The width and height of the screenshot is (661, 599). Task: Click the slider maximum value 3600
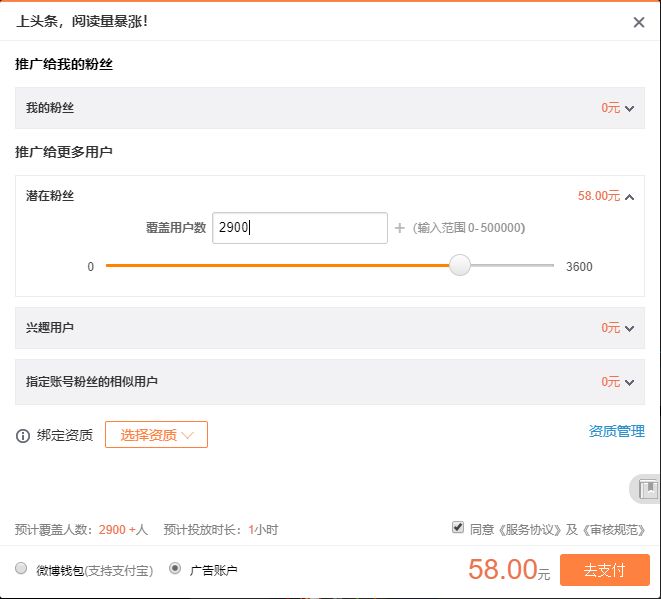(x=579, y=266)
